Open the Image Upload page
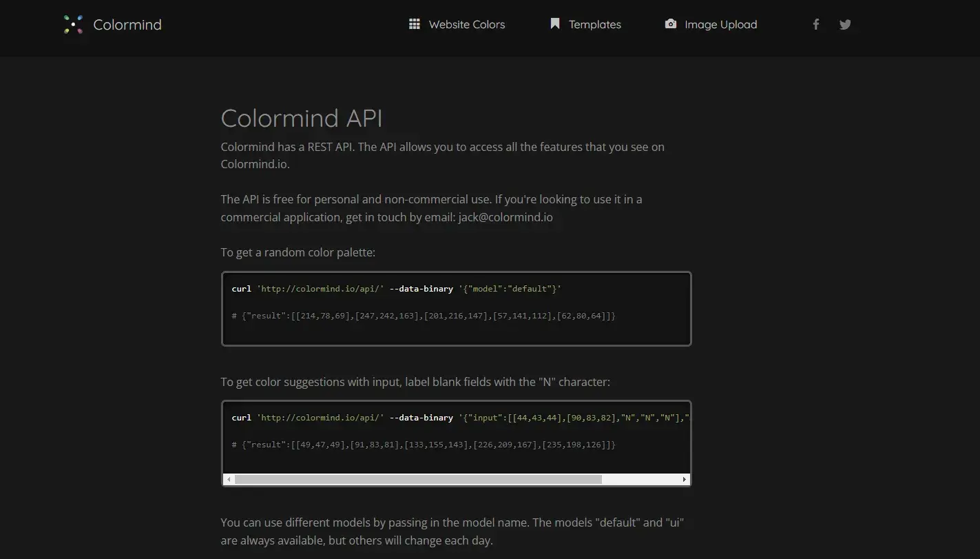This screenshot has height=559, width=980. 720,25
